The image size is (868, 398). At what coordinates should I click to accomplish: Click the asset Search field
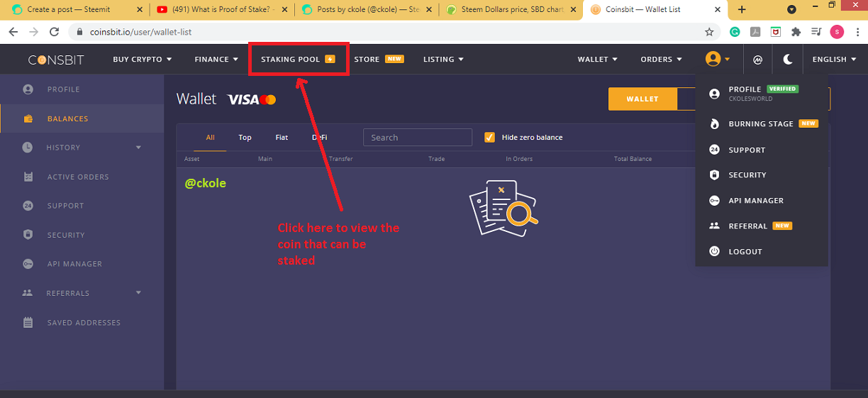(417, 138)
